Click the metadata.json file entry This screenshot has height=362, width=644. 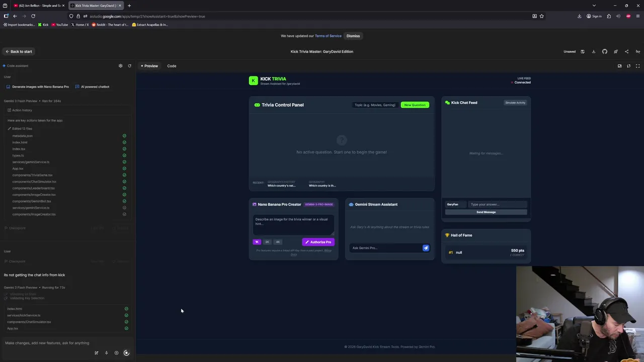click(x=23, y=136)
